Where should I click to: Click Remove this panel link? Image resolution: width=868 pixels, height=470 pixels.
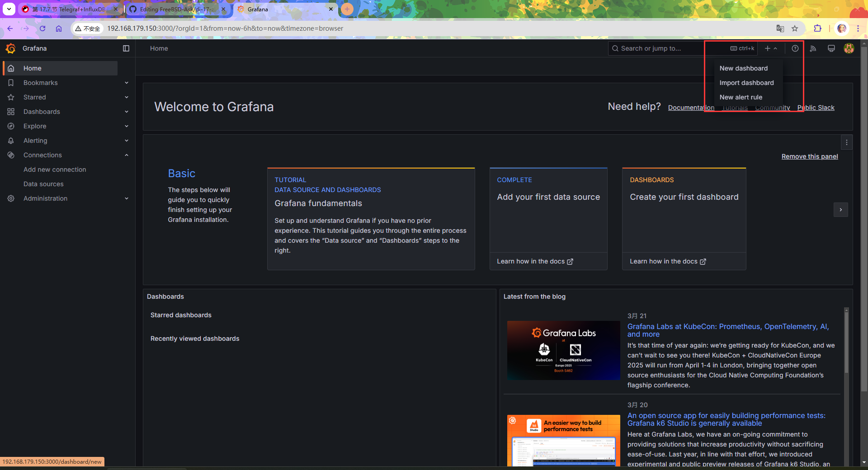(810, 156)
